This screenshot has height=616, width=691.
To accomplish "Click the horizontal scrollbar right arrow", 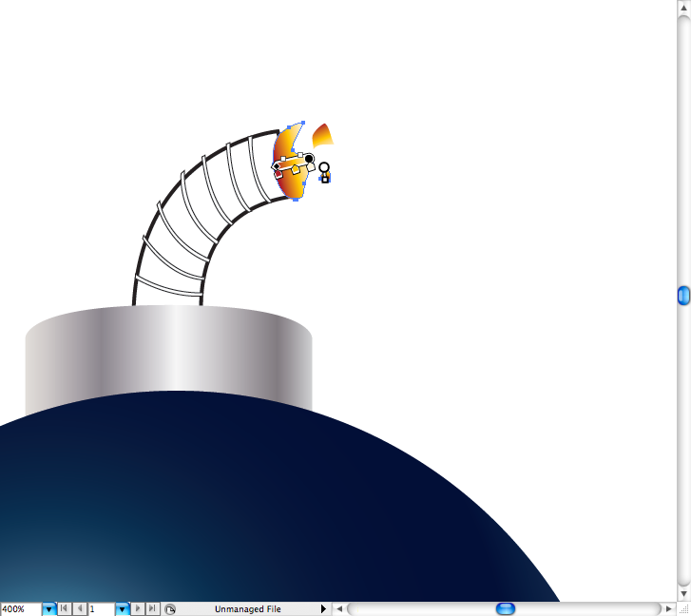I will (669, 608).
